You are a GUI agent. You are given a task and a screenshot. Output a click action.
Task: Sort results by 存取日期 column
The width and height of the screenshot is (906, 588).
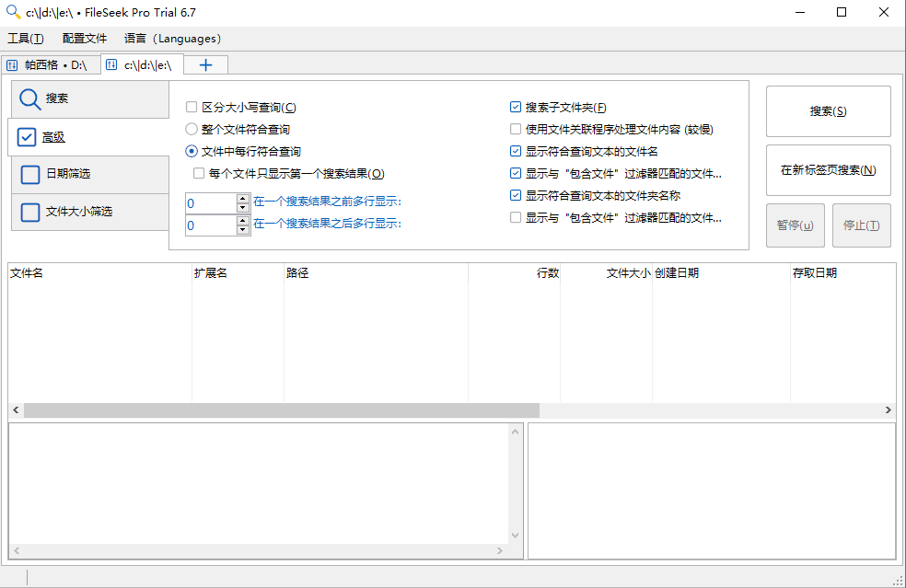coord(843,273)
